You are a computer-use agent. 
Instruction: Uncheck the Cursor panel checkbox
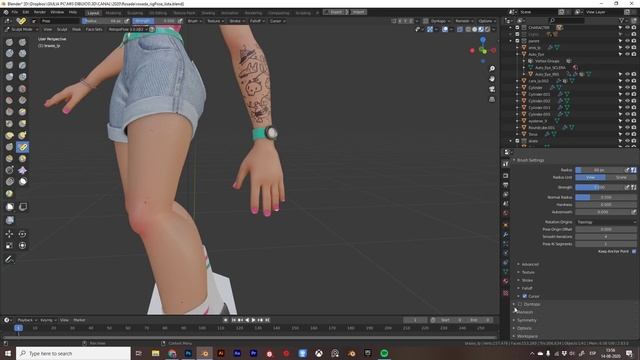click(x=524, y=296)
